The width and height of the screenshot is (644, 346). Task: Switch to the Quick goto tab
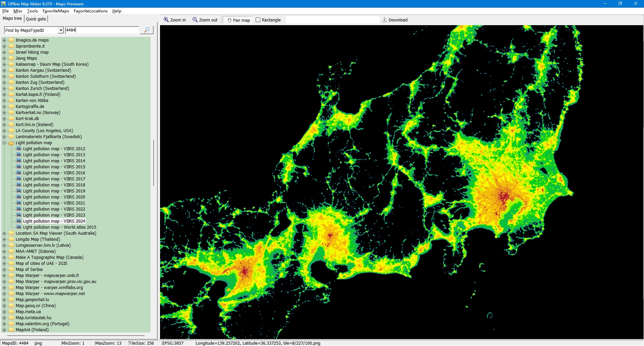36,19
